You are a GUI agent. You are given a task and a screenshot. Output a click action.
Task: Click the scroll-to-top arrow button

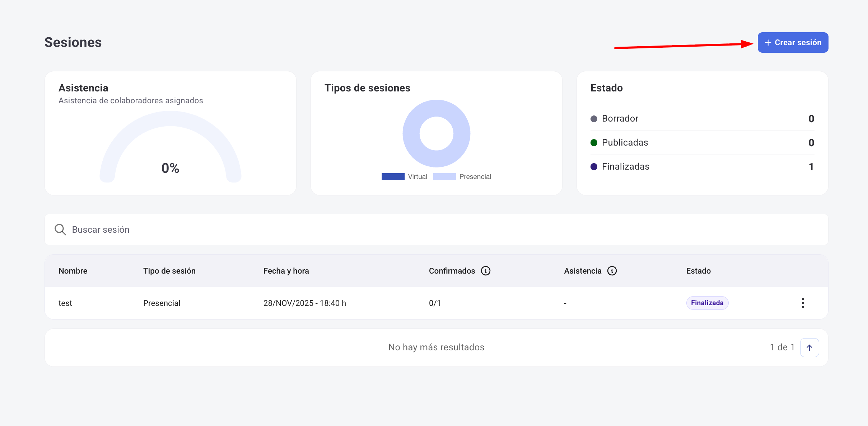[x=809, y=347]
